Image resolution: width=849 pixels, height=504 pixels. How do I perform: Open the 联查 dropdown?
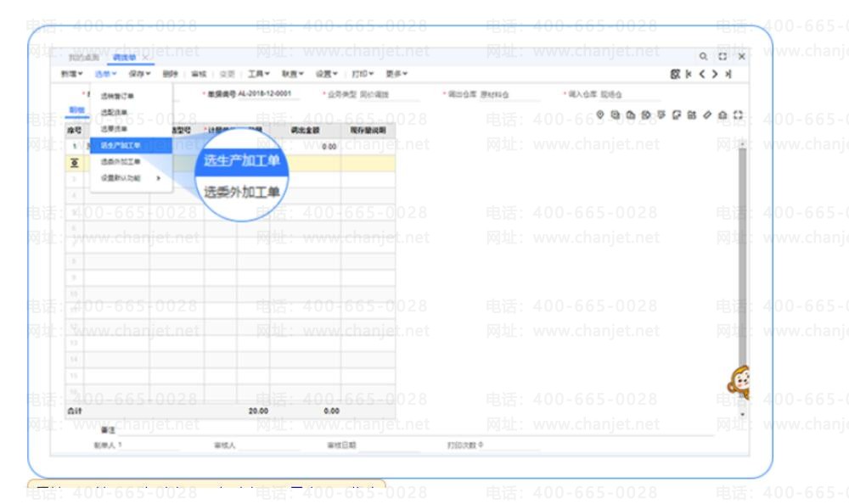click(x=292, y=74)
